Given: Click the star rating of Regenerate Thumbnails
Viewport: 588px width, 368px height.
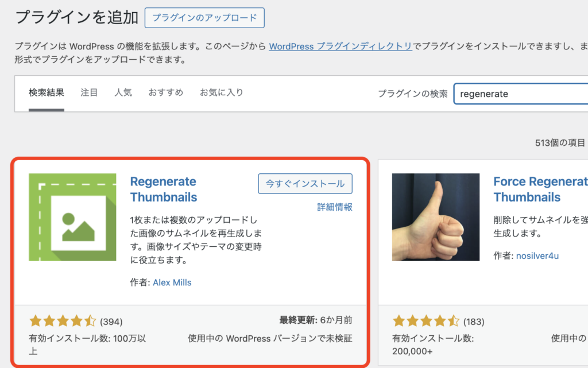Looking at the screenshot, I should (x=63, y=321).
